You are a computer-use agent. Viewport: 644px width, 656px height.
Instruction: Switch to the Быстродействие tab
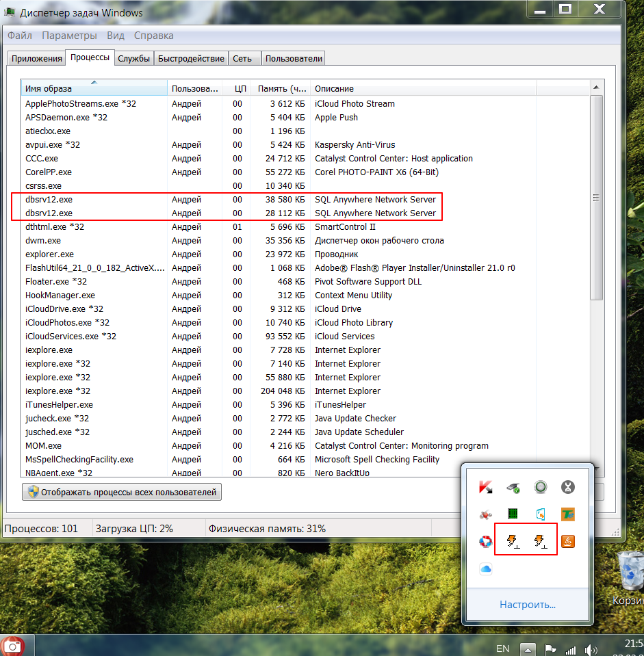pos(191,59)
